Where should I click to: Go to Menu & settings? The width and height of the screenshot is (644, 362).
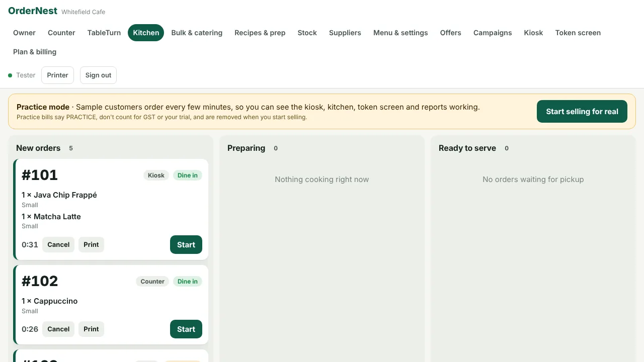[400, 33]
